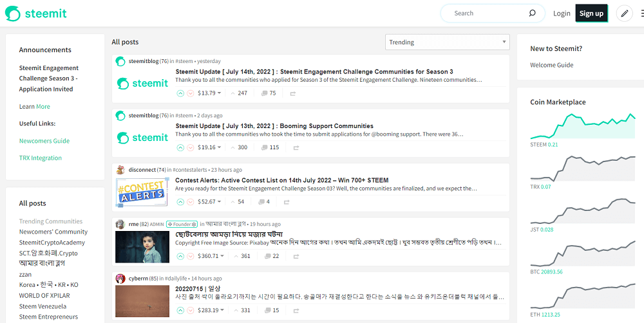Open comments icon showing 115 replies
This screenshot has height=323, width=644.
click(x=265, y=147)
